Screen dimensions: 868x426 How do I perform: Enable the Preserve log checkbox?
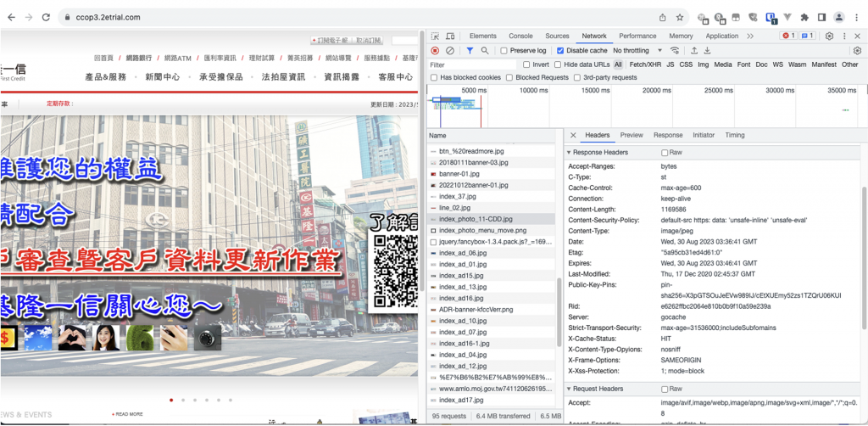[504, 50]
